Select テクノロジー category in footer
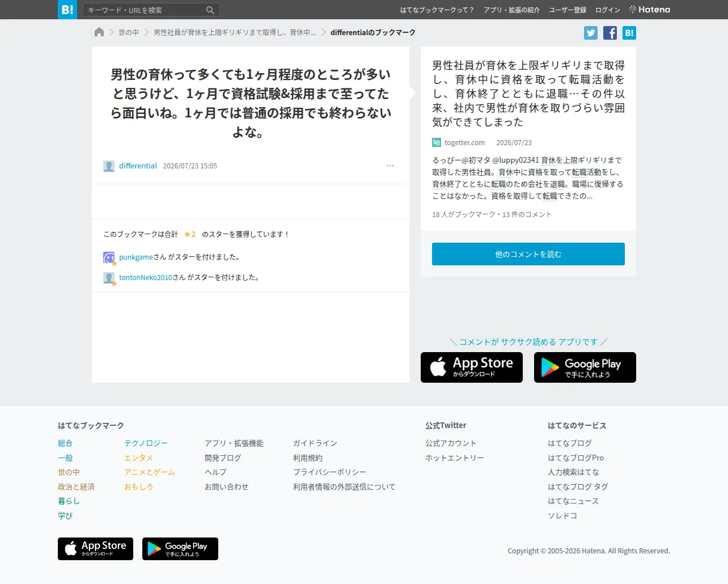Screen dimensions: 728x584 coord(146,443)
